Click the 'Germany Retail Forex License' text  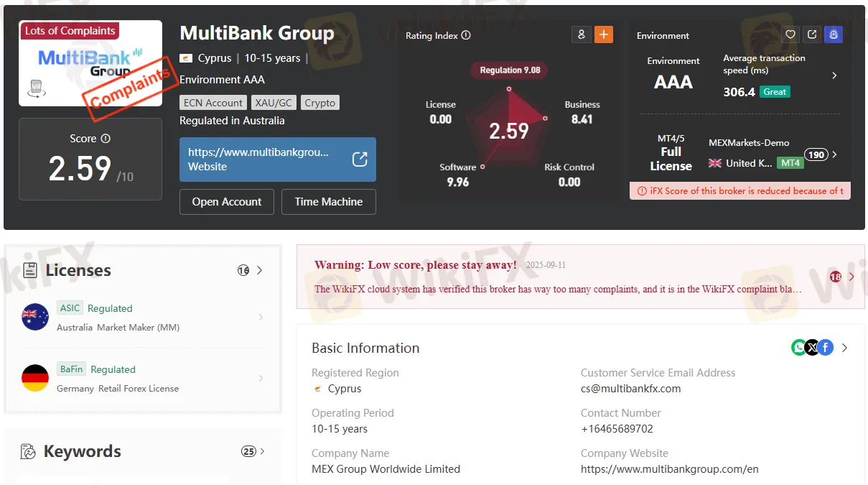click(x=118, y=389)
